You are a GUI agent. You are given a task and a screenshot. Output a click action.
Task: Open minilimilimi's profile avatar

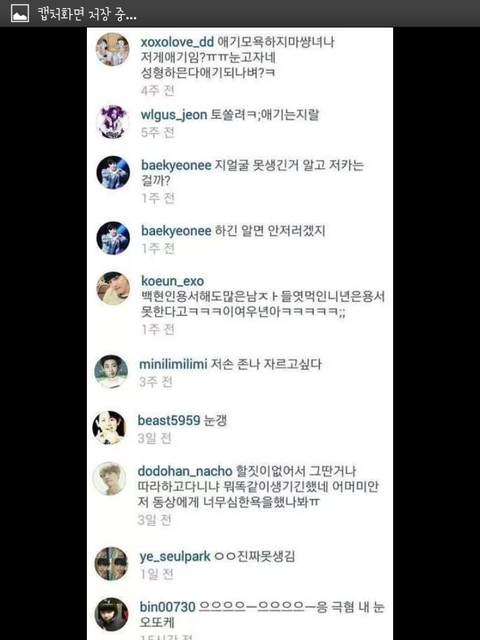pos(111,371)
